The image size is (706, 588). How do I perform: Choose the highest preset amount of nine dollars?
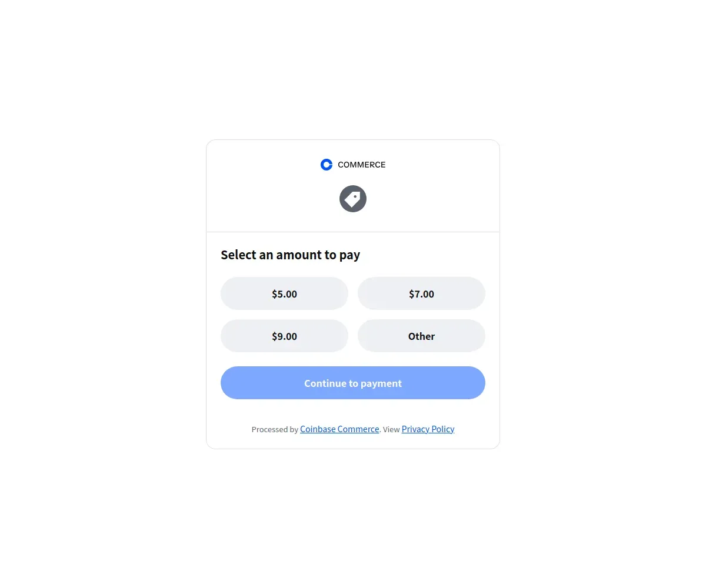pos(284,336)
